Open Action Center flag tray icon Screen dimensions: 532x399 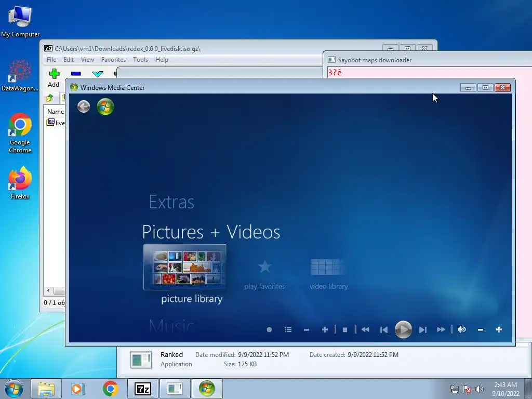coord(467,389)
